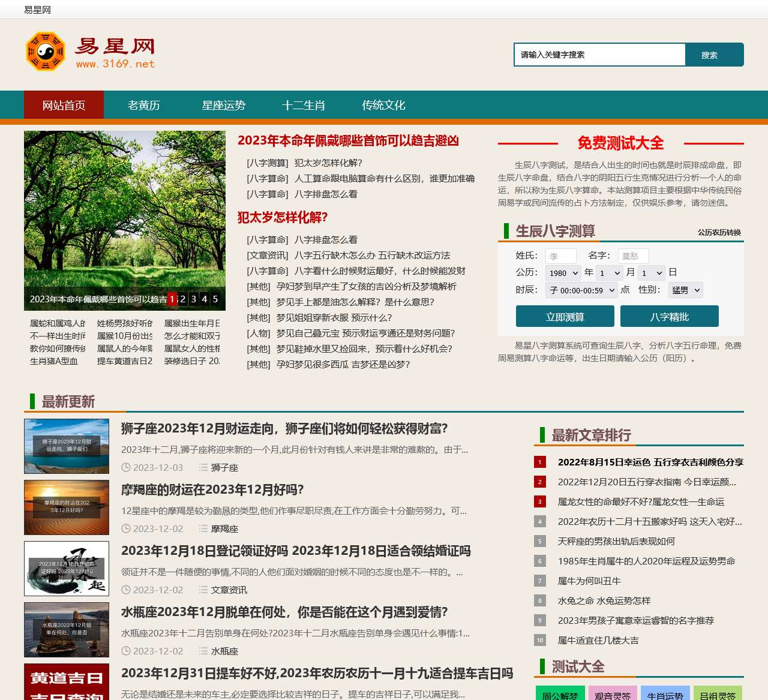Screen dimensions: 768x700
Task: Open the 周公解梦 test icon
Action: pos(560,695)
